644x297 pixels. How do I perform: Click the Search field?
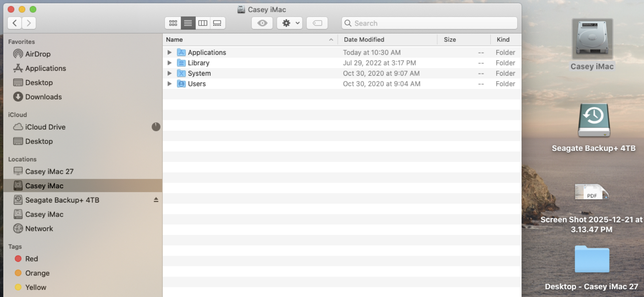click(433, 23)
